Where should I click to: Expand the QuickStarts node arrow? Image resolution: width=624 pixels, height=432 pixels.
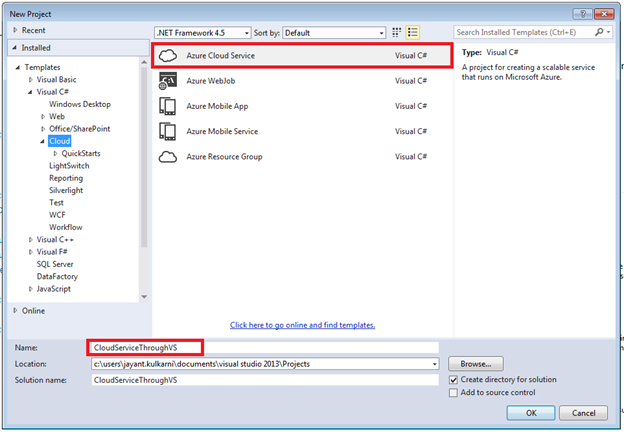pyautogui.click(x=55, y=154)
